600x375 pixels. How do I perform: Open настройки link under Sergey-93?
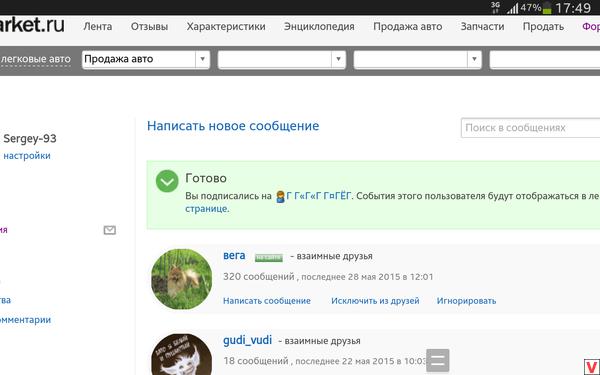pos(27,156)
